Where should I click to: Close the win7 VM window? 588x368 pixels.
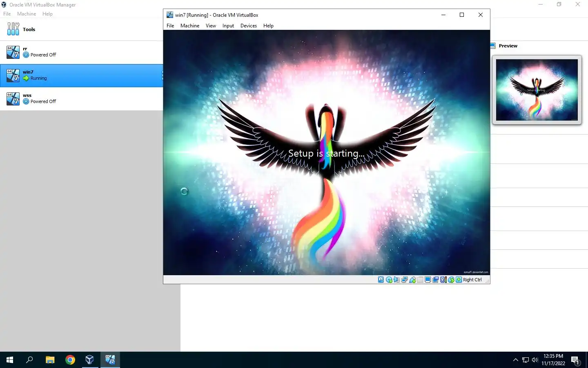[481, 15]
